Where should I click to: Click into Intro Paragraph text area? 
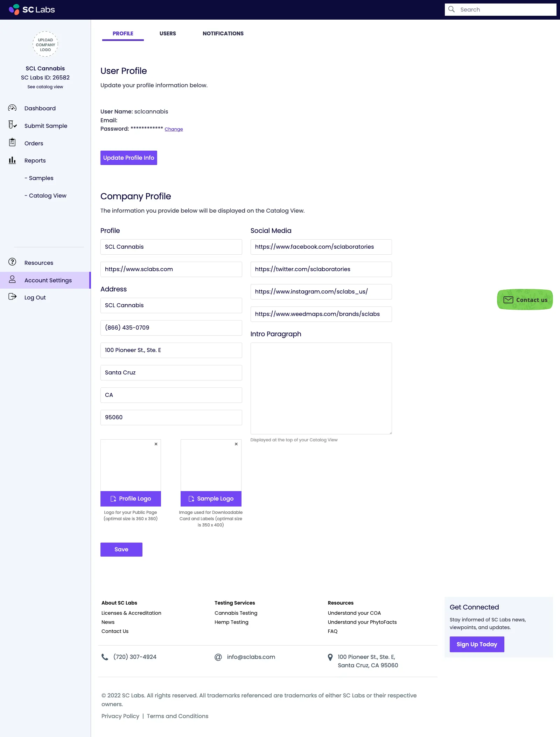tap(321, 388)
